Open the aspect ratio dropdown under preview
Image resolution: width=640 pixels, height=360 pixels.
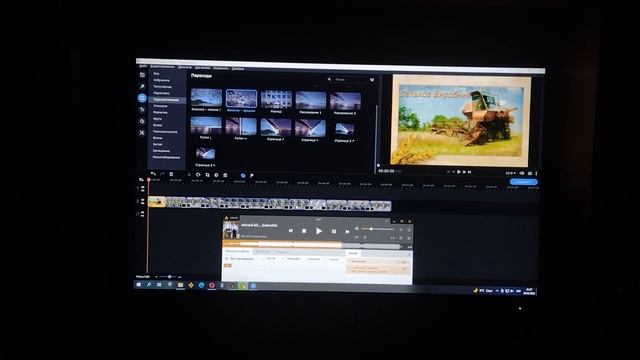point(510,173)
